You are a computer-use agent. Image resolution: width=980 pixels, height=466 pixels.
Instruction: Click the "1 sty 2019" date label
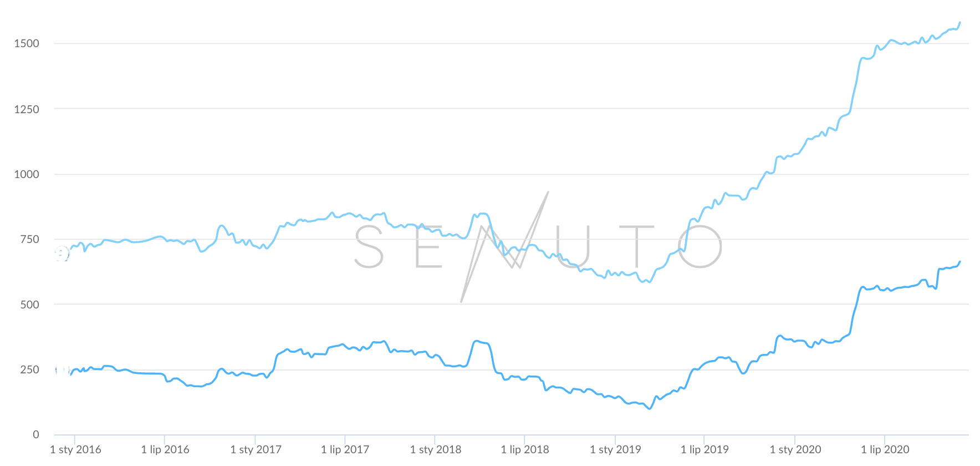615,449
